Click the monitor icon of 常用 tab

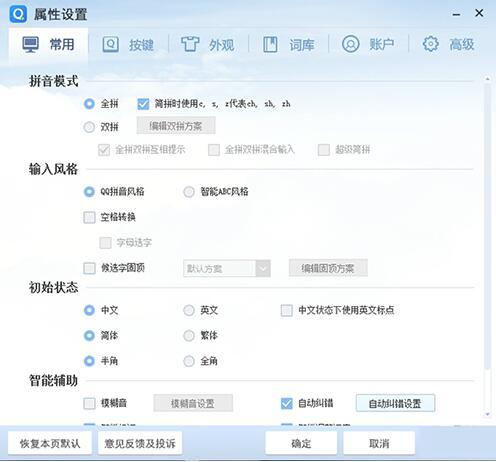[x=31, y=44]
